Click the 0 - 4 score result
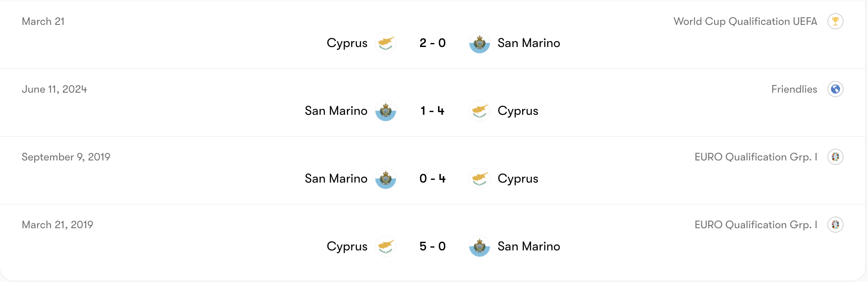The height and width of the screenshot is (282, 868). [x=433, y=179]
